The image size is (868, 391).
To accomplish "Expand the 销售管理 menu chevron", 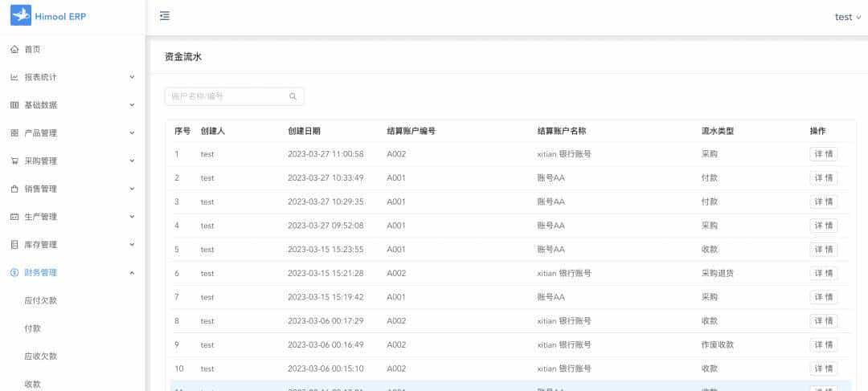I will 133,189.
